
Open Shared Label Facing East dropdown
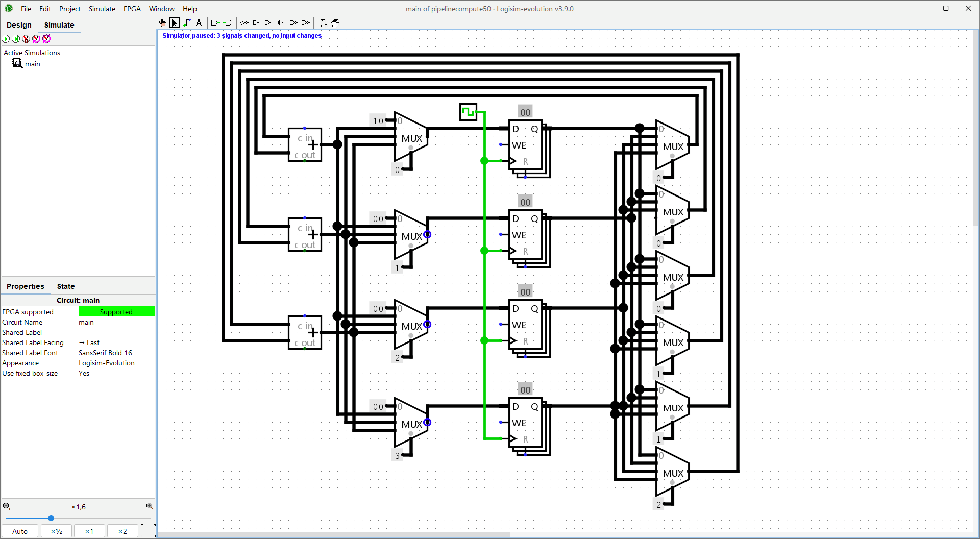(116, 342)
